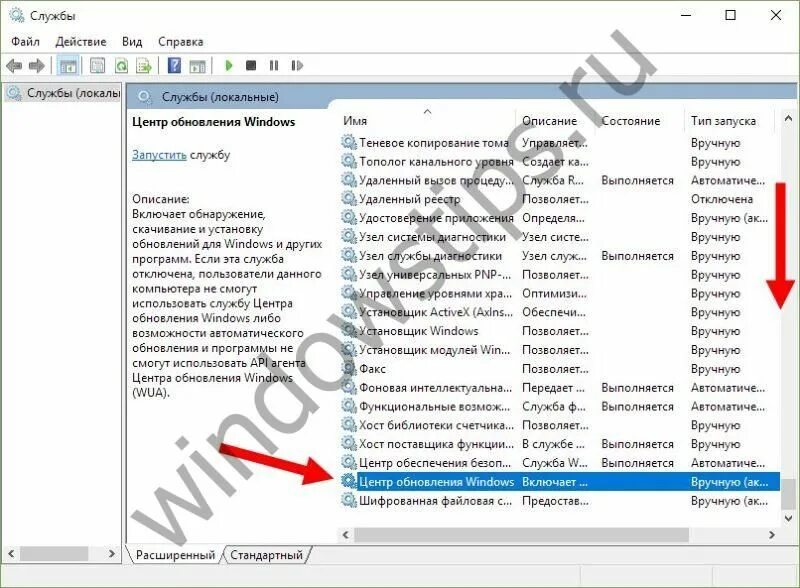Open the Properties toolbar icon
The height and width of the screenshot is (588, 800).
[x=97, y=66]
